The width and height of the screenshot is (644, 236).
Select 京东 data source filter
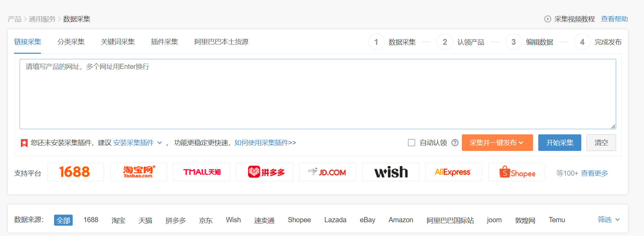tap(206, 220)
